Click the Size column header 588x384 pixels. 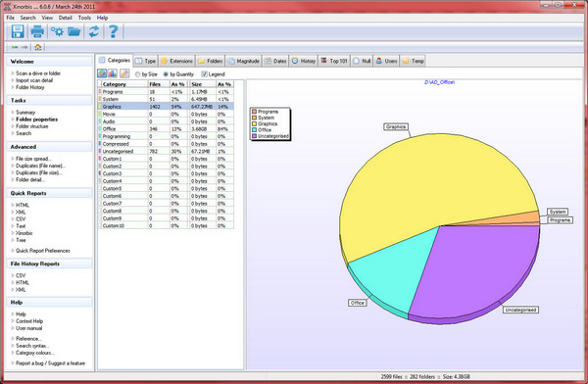(203, 84)
